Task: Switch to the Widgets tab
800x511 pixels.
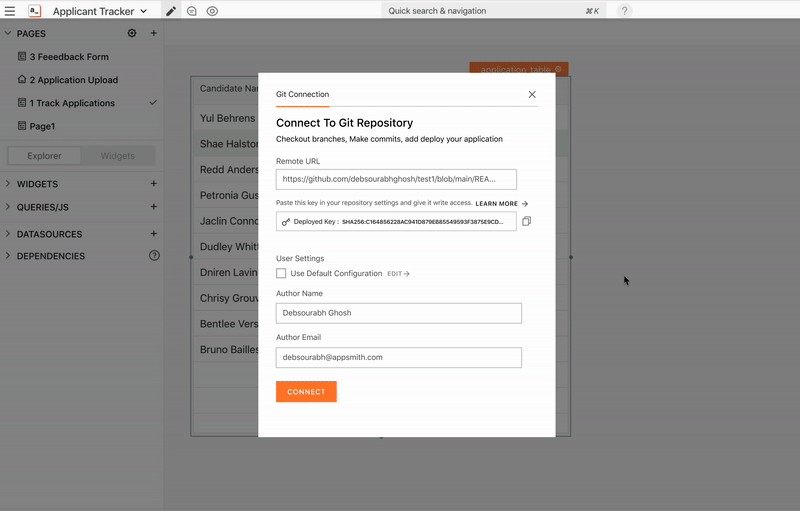Action: pyautogui.click(x=118, y=156)
